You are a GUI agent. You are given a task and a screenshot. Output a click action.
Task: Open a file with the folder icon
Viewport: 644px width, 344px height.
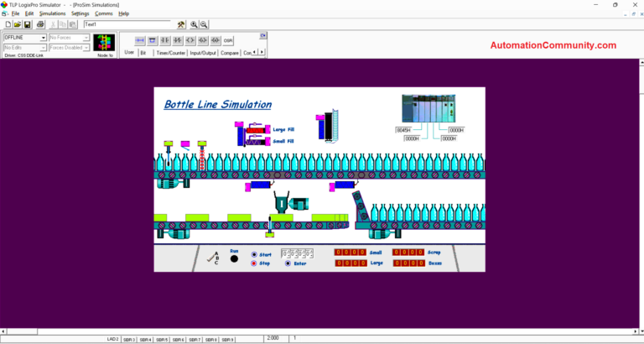point(17,24)
